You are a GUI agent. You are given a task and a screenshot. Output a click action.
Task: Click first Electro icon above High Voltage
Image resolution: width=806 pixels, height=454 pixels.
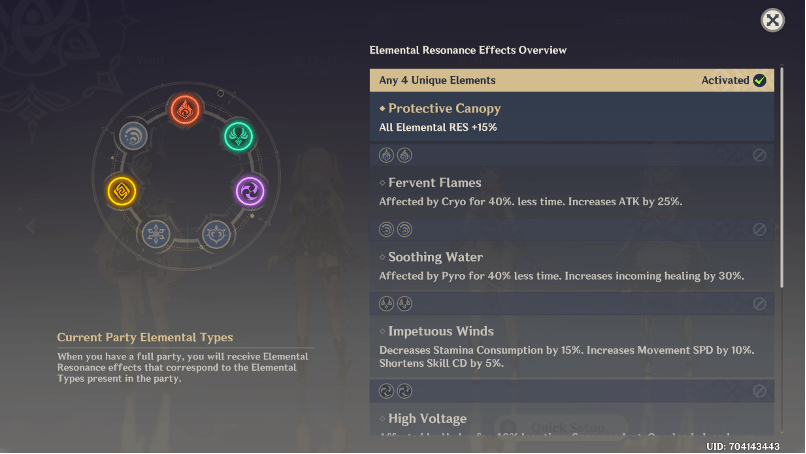[x=386, y=391]
